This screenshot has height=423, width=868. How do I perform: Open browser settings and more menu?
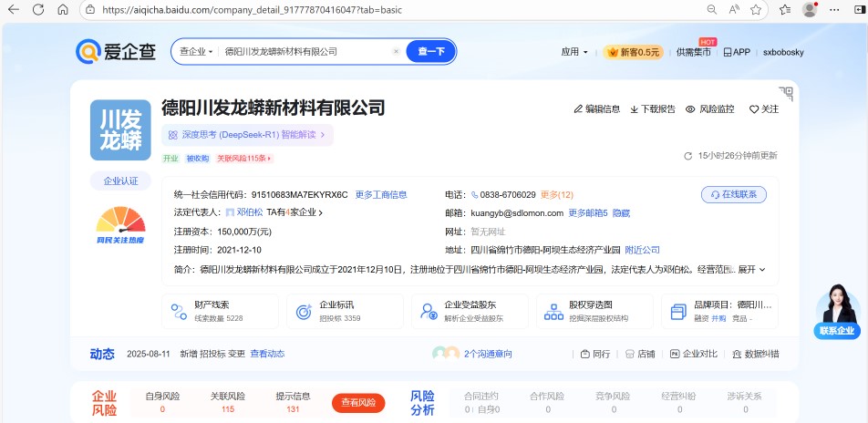(836, 9)
